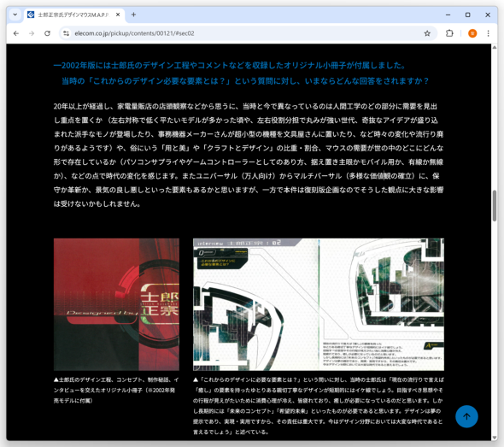This screenshot has width=504, height=447.
Task: Click the red Designed by 士郎正宗 booklet cover image
Action: coord(116,304)
